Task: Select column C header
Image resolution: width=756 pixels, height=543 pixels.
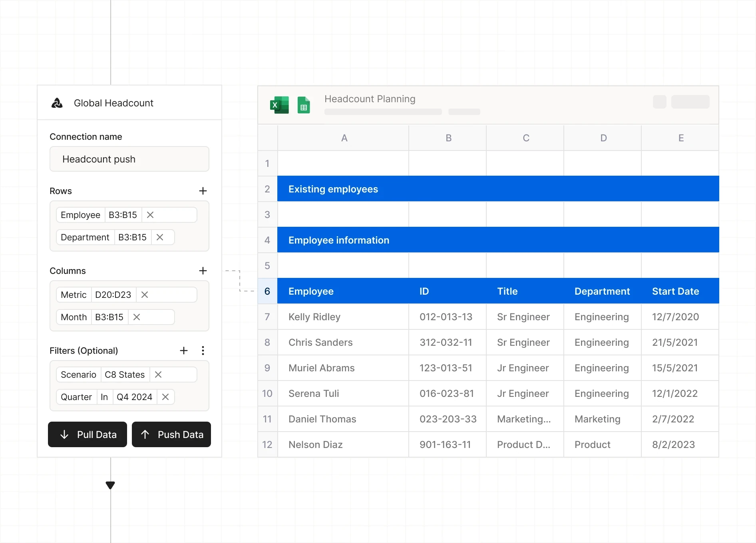Action: tap(525, 138)
